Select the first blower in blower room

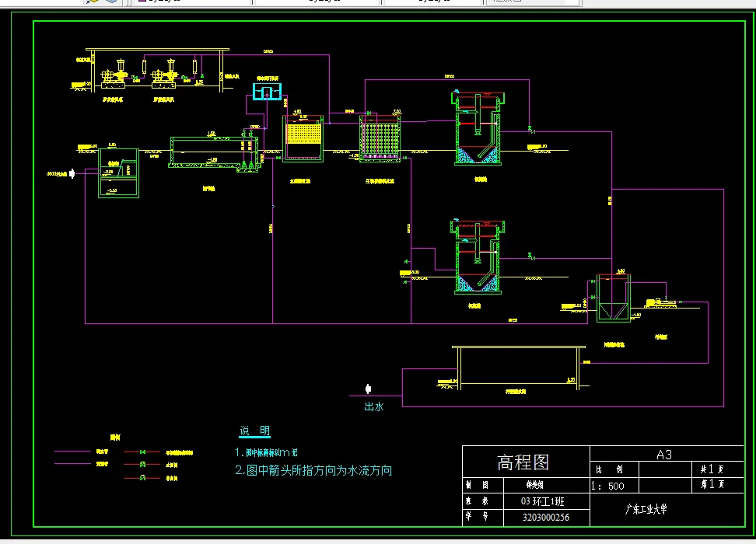click(x=114, y=74)
